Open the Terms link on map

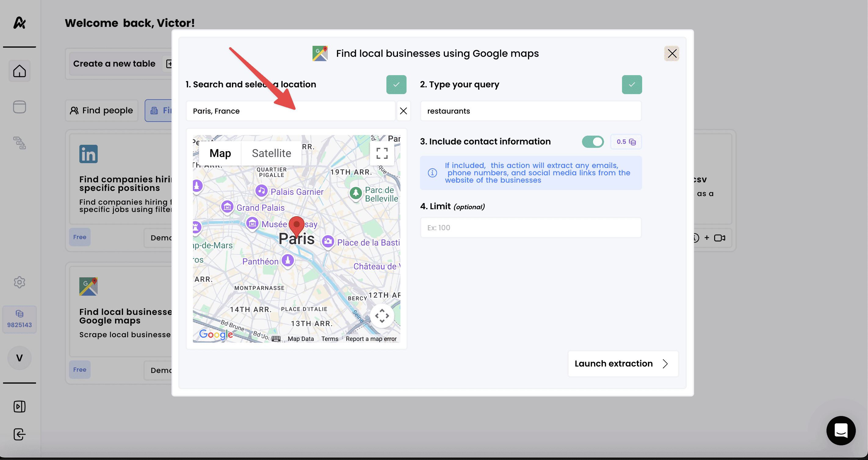pos(330,339)
